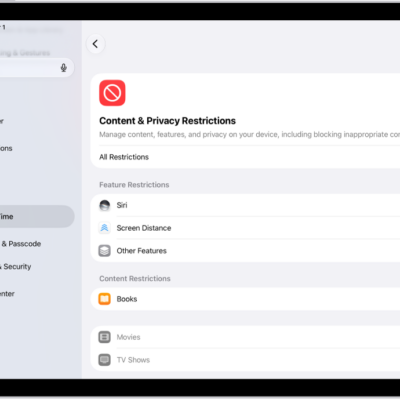
Task: Tap the microphone dictation icon
Action: (x=64, y=68)
